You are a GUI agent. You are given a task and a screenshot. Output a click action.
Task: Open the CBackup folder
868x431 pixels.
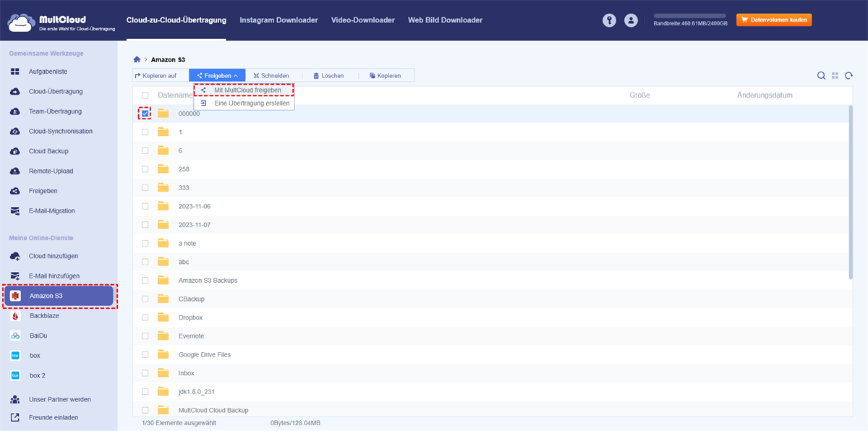[x=192, y=299]
